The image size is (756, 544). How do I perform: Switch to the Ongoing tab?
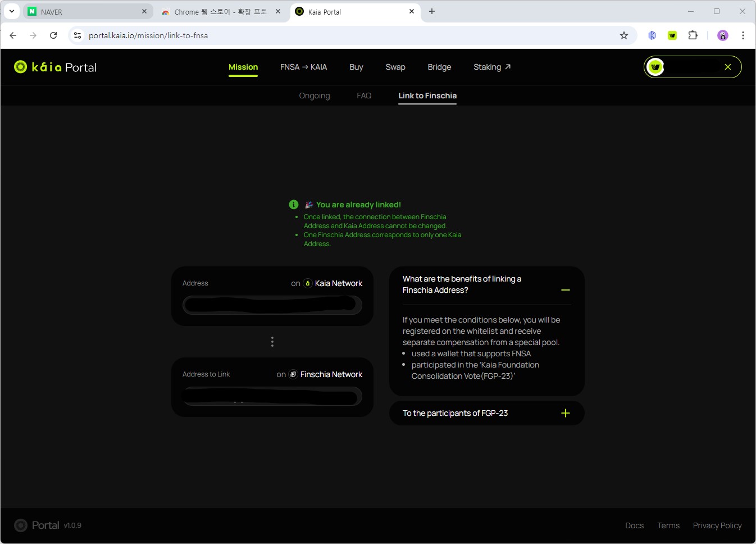coord(315,96)
